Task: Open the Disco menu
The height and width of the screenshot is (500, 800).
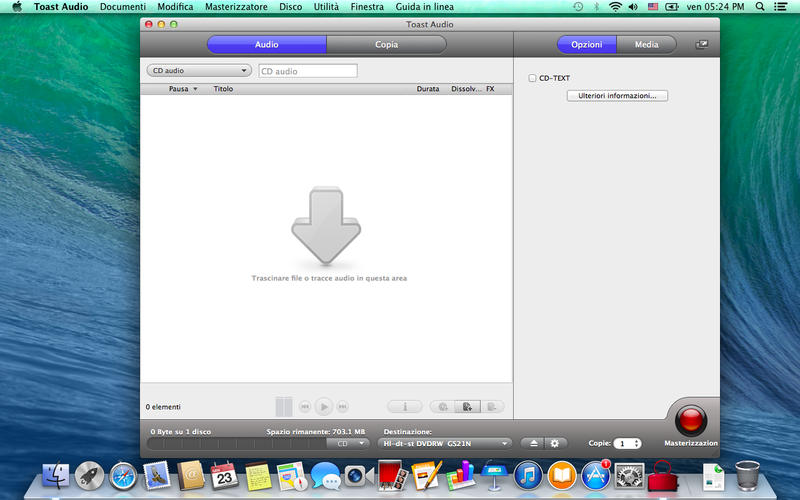Action: tap(291, 7)
